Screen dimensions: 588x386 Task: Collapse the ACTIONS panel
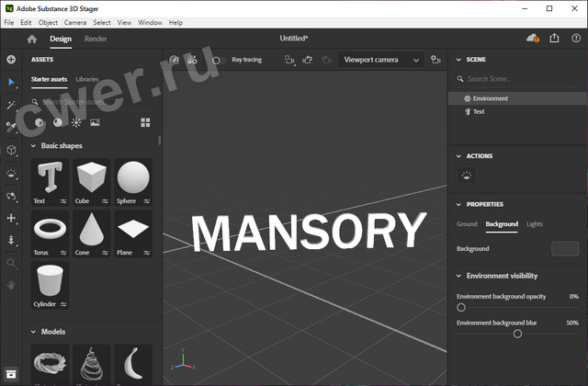coord(458,156)
